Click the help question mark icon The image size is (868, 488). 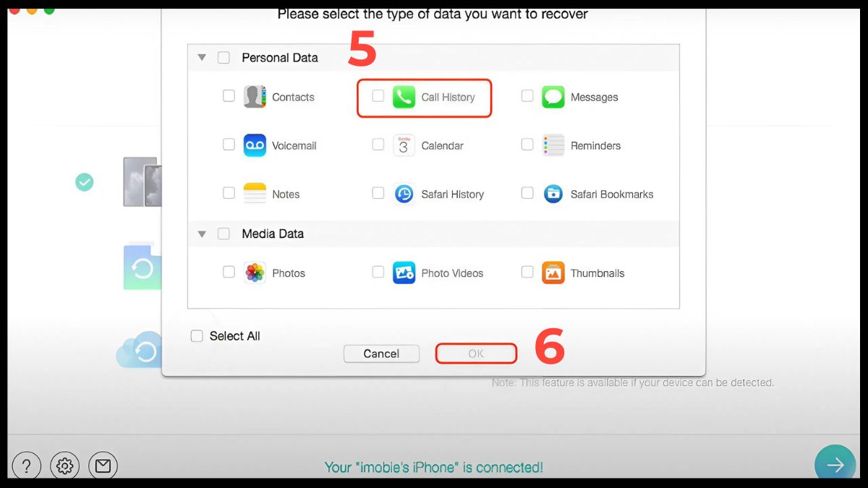(27, 466)
